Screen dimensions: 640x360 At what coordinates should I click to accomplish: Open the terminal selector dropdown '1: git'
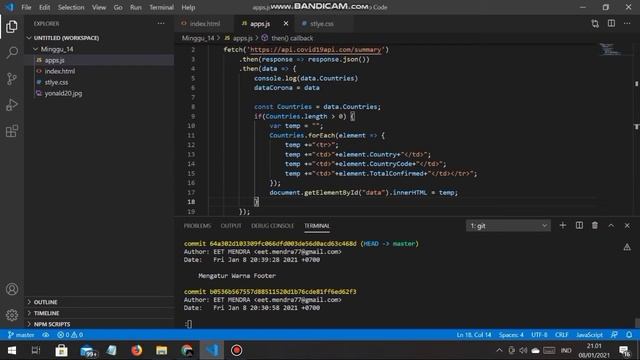point(508,226)
